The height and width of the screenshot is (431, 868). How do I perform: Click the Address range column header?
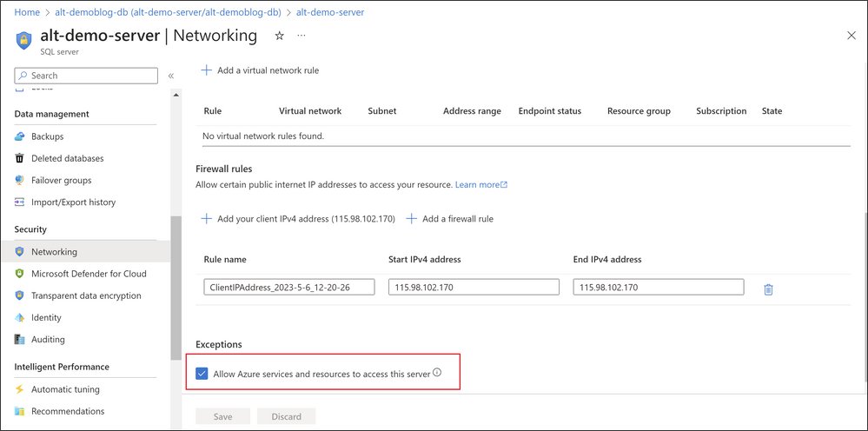[472, 110]
